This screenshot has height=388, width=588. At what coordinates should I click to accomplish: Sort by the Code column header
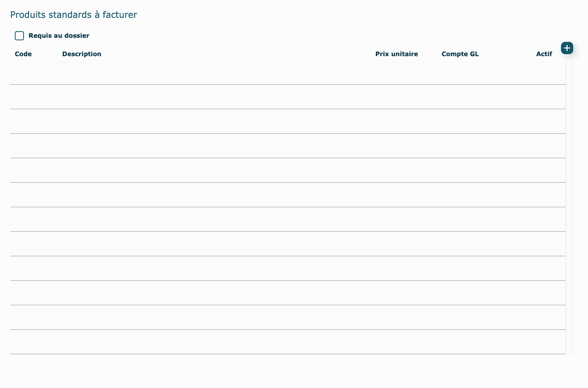pos(23,54)
